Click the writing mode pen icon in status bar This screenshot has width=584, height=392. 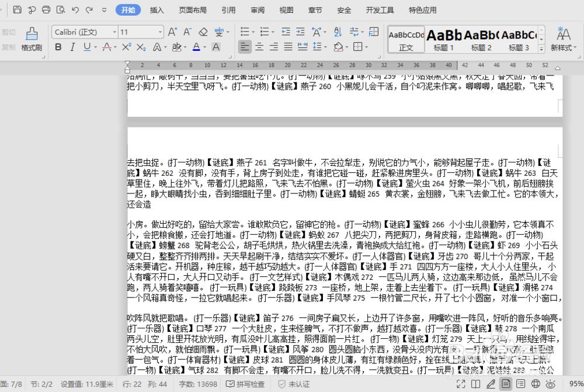coord(491,384)
